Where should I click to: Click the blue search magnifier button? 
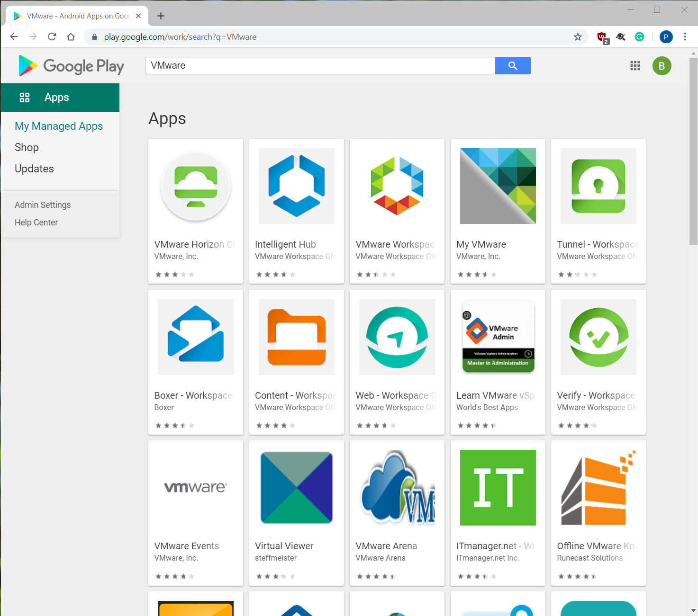[513, 66]
